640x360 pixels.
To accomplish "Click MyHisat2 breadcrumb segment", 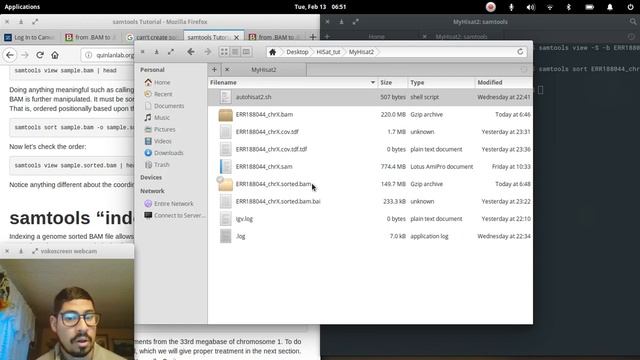I will [x=361, y=52].
